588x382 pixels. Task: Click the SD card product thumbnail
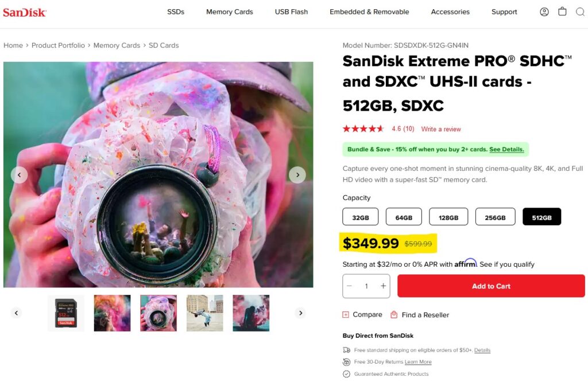66,313
